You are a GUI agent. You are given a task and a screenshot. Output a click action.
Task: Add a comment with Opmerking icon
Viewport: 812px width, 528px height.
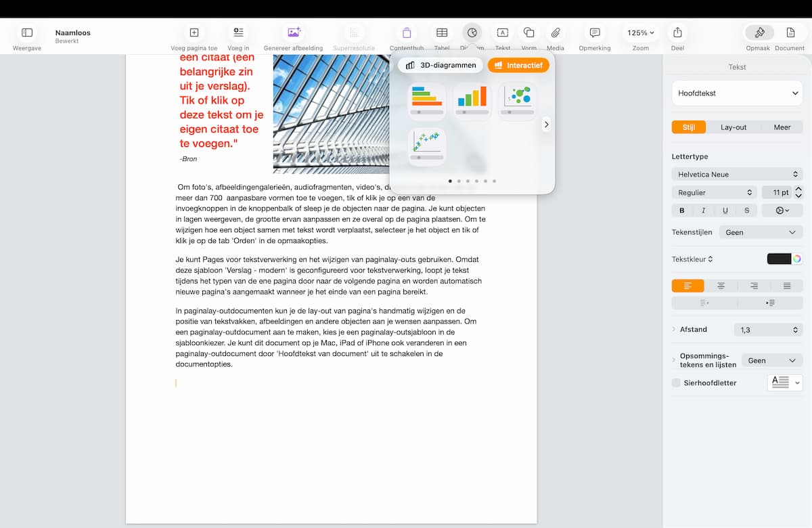coord(595,32)
